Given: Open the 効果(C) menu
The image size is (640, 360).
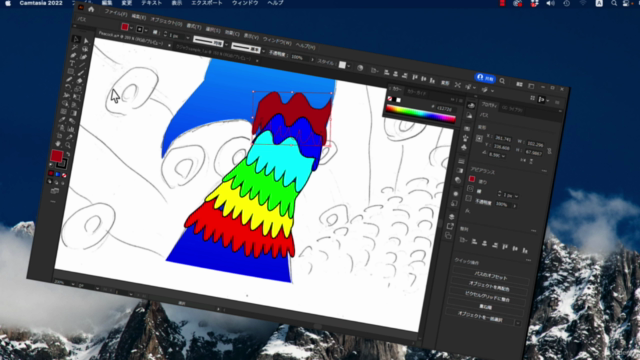Looking at the screenshot, I should point(232,33).
